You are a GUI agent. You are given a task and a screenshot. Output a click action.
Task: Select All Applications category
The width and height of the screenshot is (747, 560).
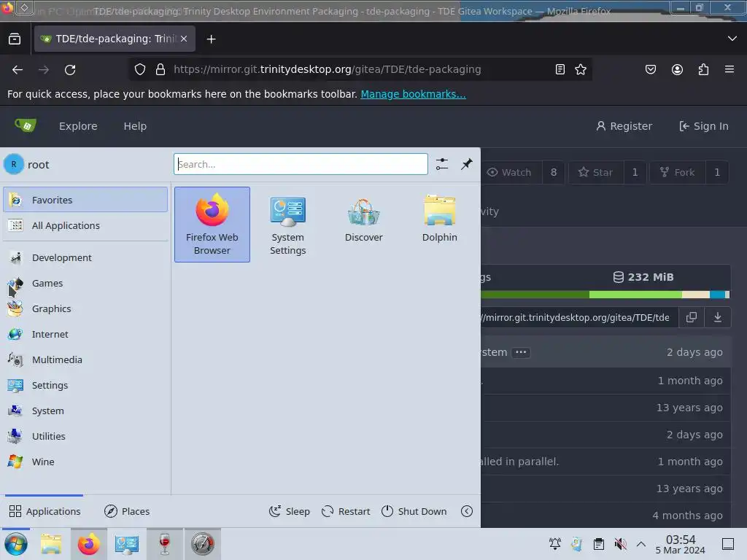85,225
